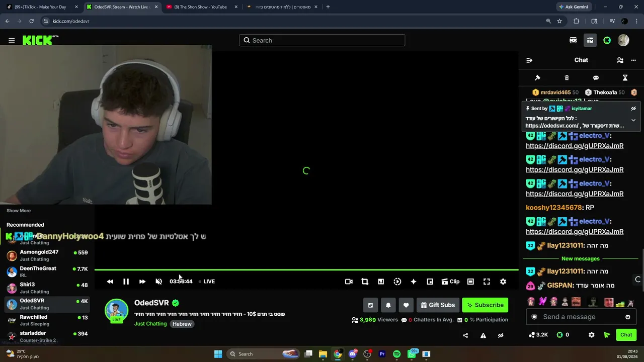The width and height of the screenshot is (644, 362).
Task: Report the stream with warning icon
Action: [x=483, y=335]
